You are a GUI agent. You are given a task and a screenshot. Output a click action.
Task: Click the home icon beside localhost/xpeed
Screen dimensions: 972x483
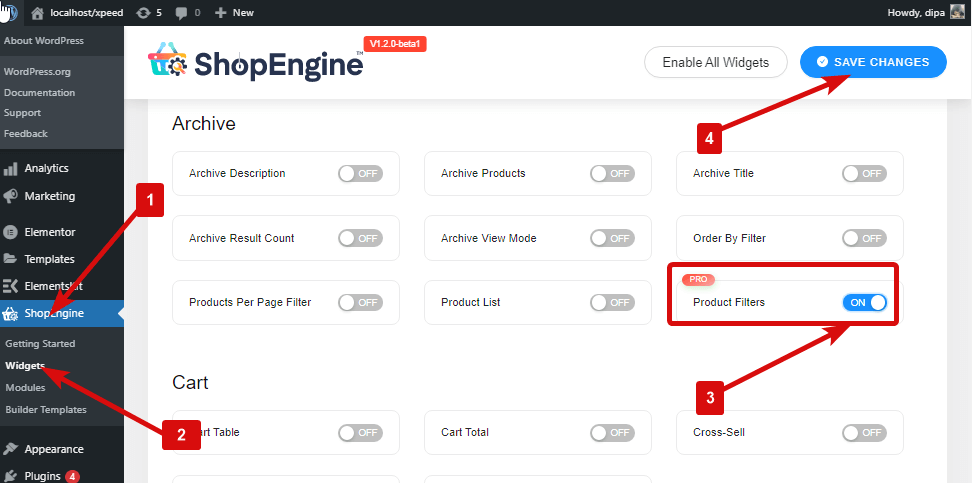point(38,12)
